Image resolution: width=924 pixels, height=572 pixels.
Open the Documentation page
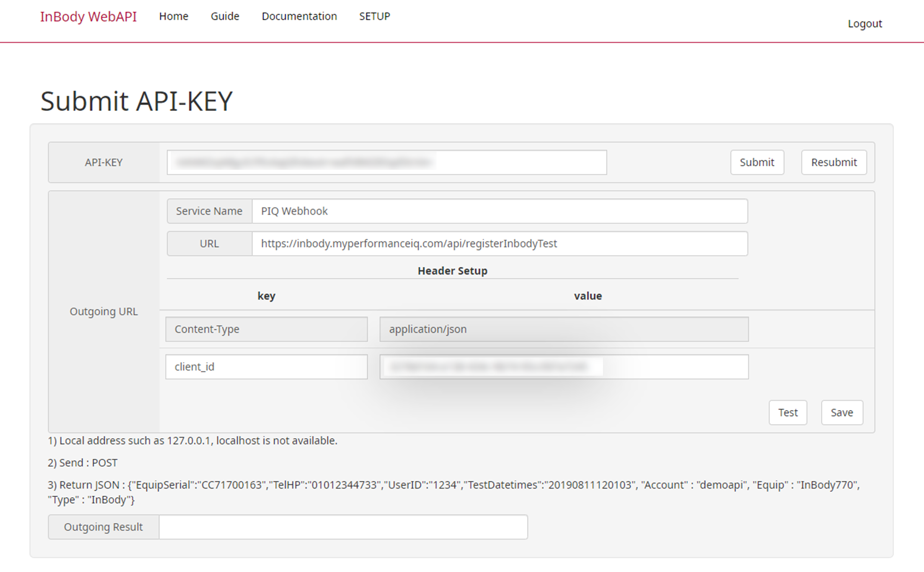299,16
